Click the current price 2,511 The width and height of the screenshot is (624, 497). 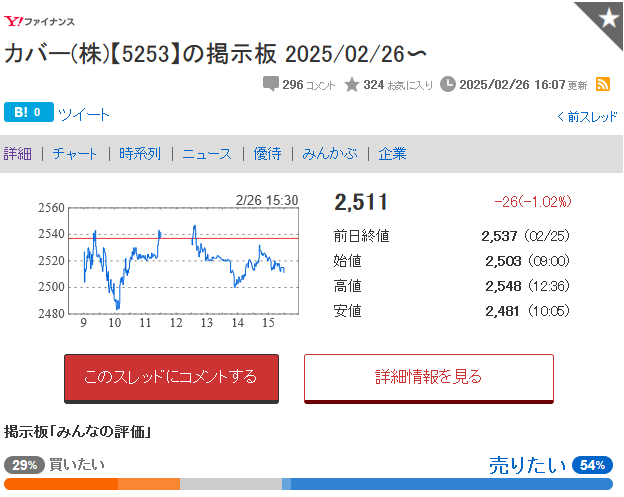coord(361,202)
